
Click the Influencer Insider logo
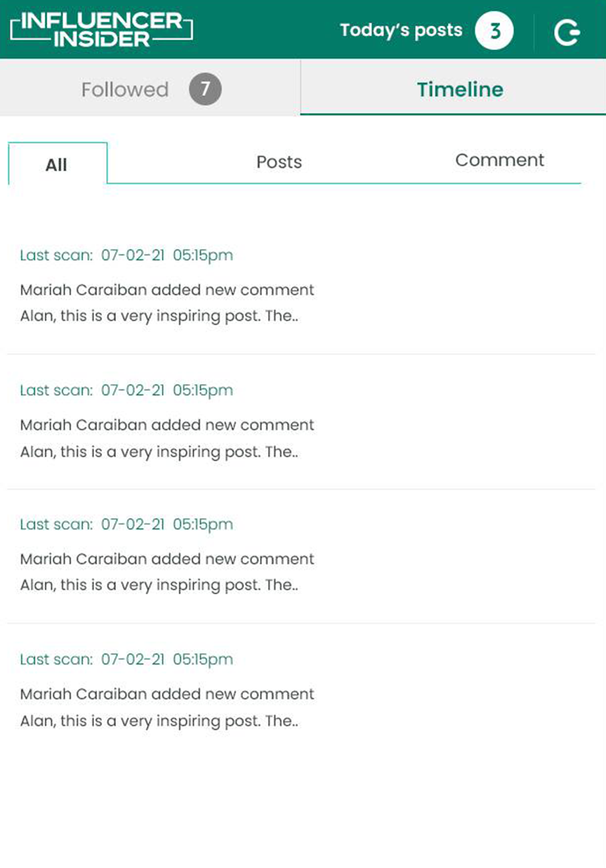(x=101, y=30)
